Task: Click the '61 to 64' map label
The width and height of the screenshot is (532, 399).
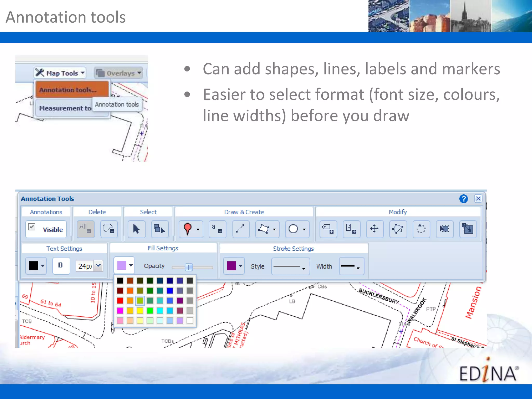Action: (x=51, y=303)
